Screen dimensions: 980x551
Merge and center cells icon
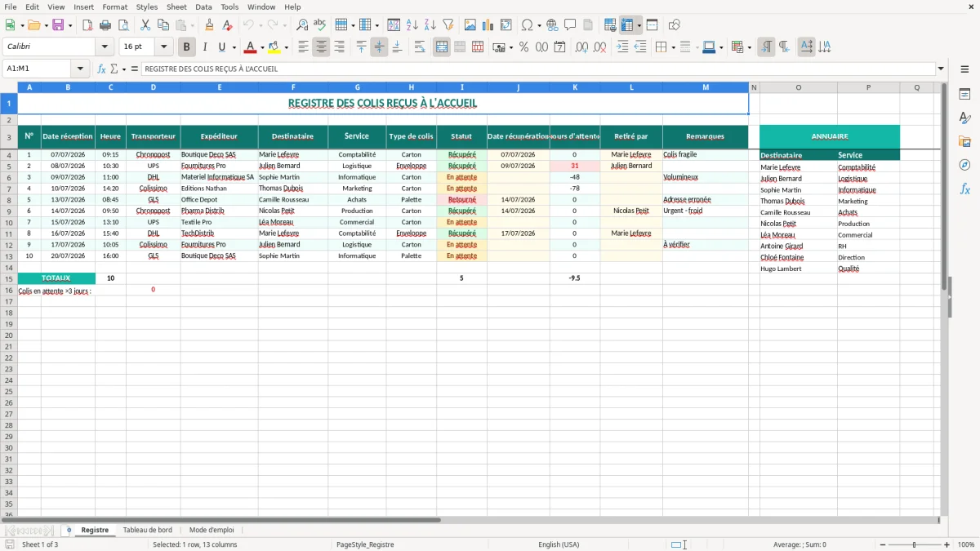point(442,47)
